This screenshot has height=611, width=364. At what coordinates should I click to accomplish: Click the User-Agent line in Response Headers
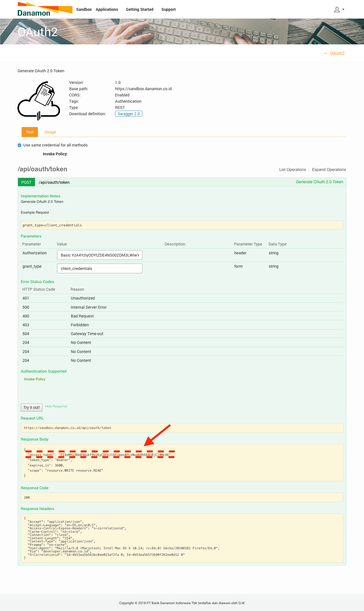tap(123, 548)
